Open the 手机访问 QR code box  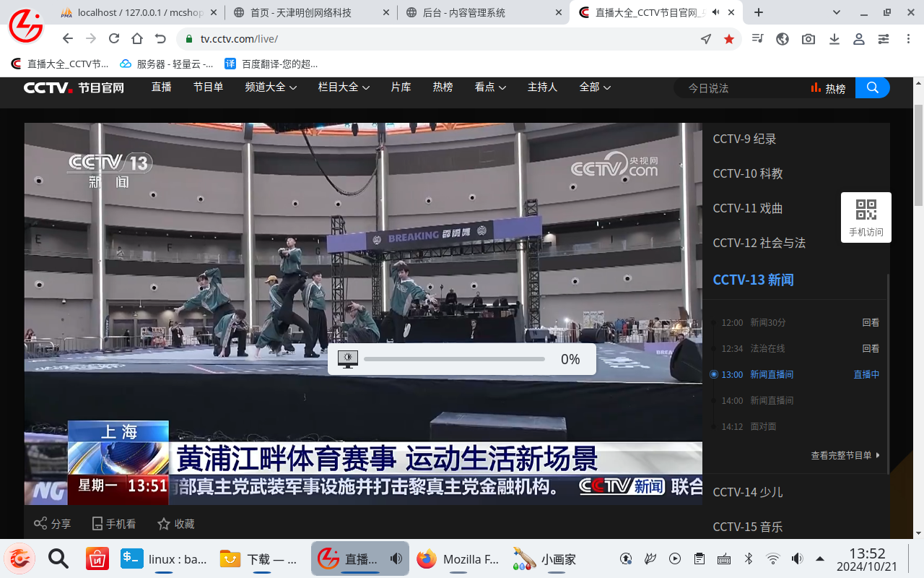[866, 217]
